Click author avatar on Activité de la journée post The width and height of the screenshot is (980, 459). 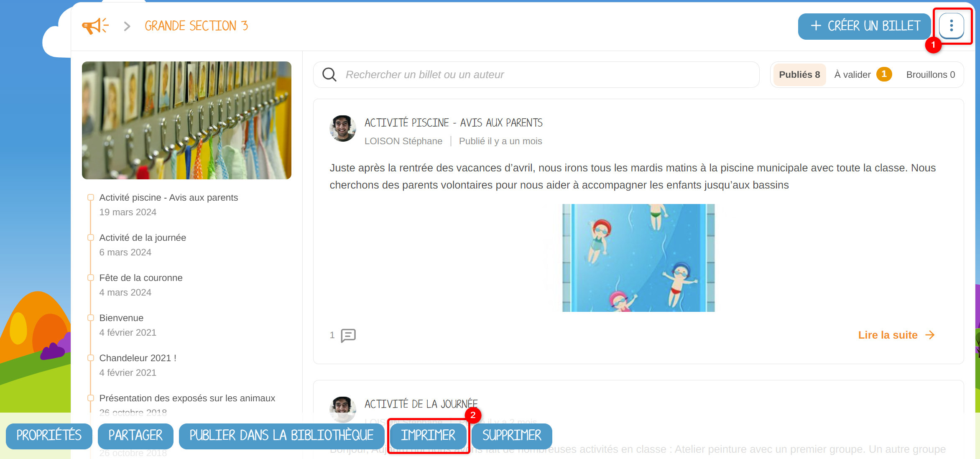[343, 409]
